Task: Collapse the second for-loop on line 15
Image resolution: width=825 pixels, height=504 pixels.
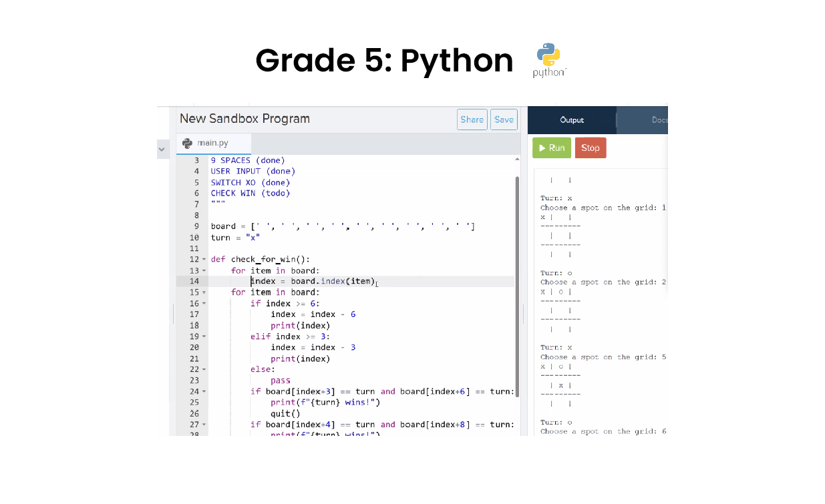Action: [x=204, y=292]
